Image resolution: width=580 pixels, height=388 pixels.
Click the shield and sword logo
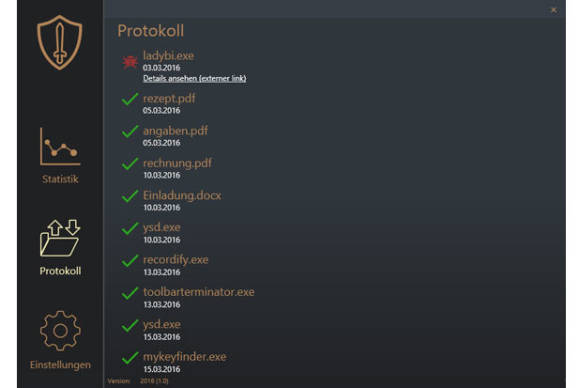coord(60,43)
